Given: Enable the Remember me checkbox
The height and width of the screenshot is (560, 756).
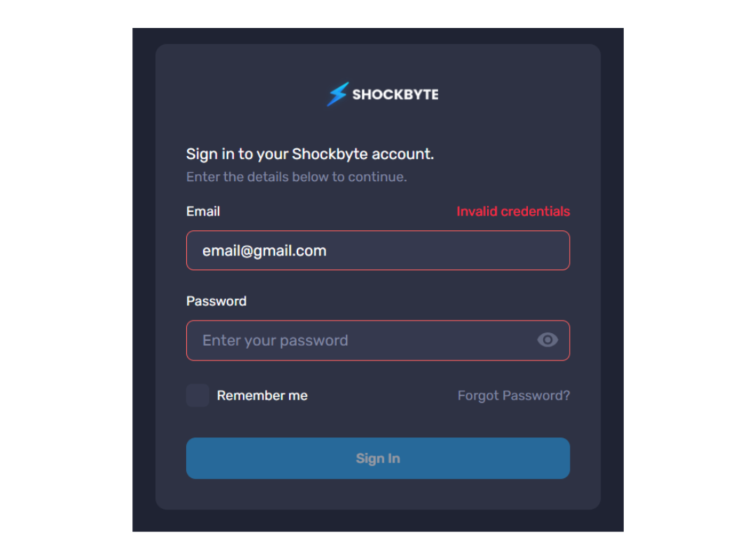Looking at the screenshot, I should [197, 395].
